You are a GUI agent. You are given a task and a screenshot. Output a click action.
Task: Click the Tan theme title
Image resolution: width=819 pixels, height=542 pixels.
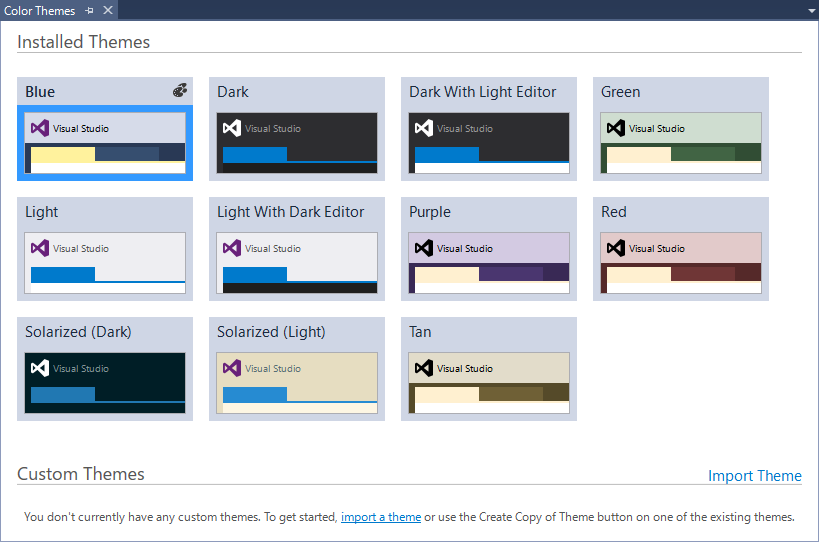(x=420, y=332)
